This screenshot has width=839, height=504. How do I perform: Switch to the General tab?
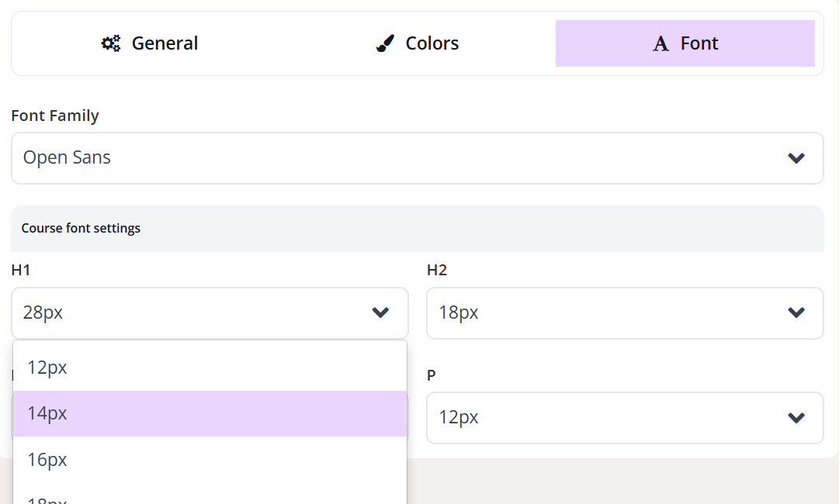pyautogui.click(x=165, y=43)
